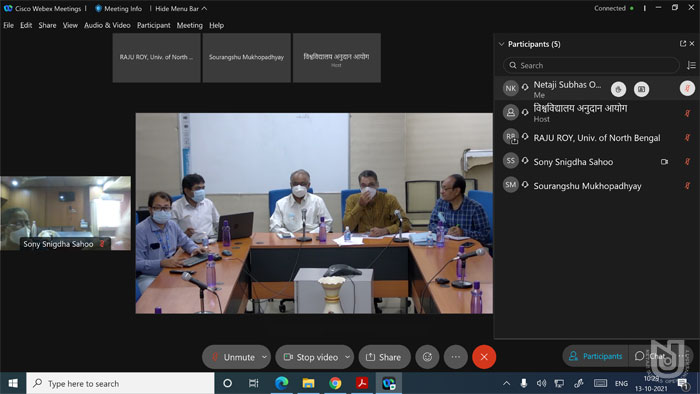Click the RAJU ROY avatar in participant list
700x394 pixels.
point(510,137)
